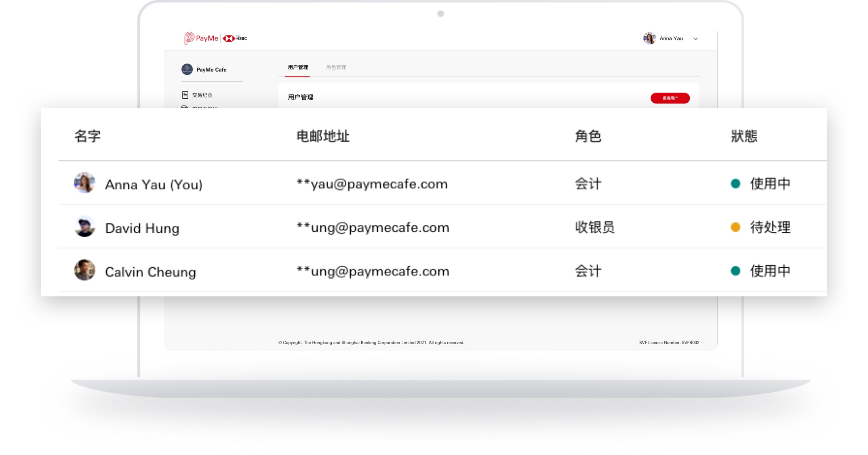
Task: Click Anna Yau row avatar thumbnail
Action: [x=84, y=183]
